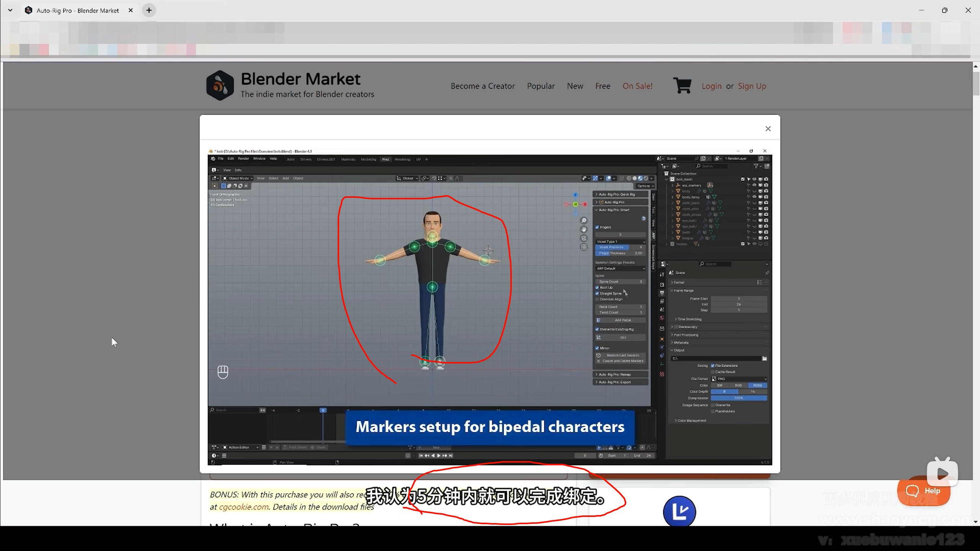Toggle File Extensions checkbox
Image resolution: width=980 pixels, height=551 pixels.
(713, 365)
